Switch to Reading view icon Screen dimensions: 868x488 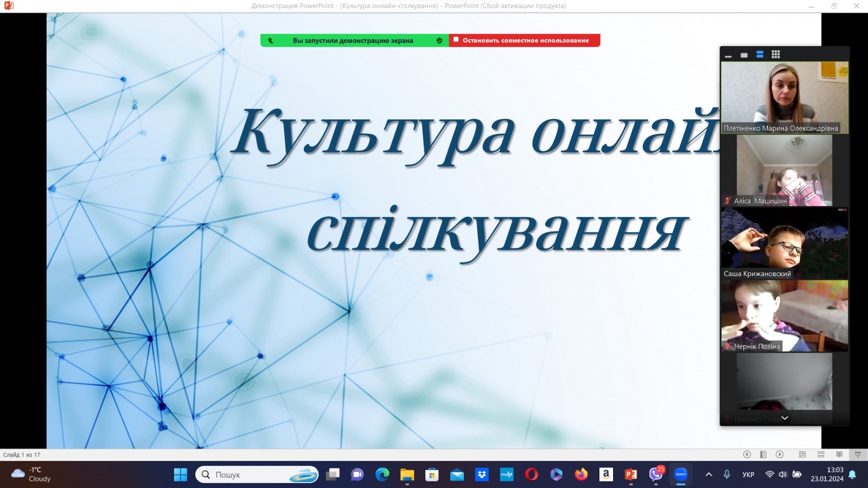[839, 454]
